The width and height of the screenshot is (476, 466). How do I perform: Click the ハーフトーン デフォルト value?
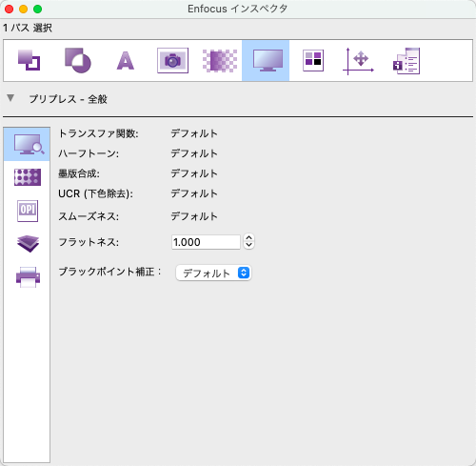point(194,153)
